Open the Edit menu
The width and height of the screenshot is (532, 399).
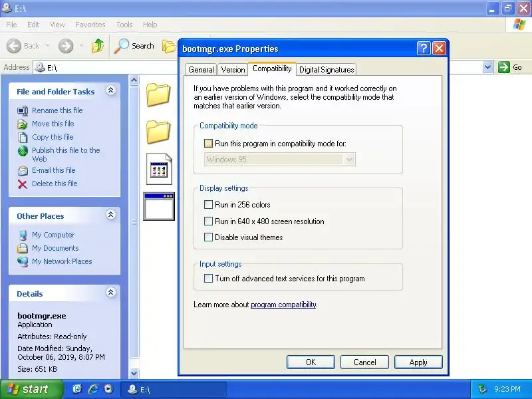[33, 25]
